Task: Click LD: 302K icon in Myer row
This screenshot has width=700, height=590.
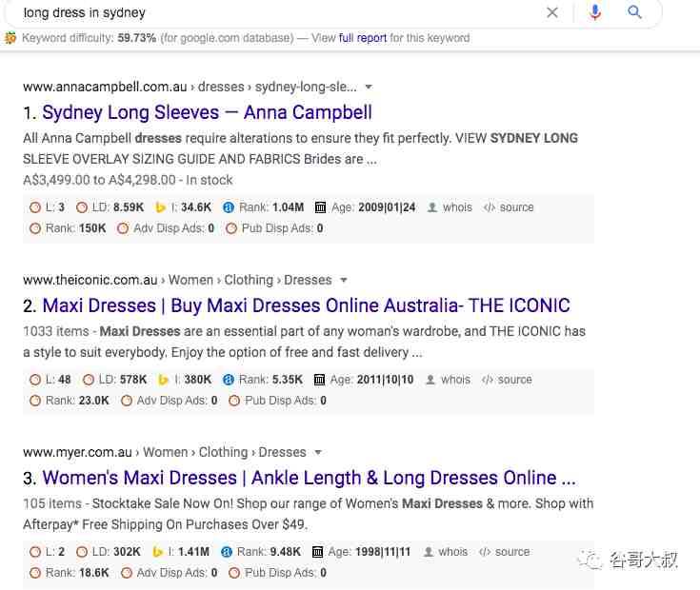Action: click(82, 552)
